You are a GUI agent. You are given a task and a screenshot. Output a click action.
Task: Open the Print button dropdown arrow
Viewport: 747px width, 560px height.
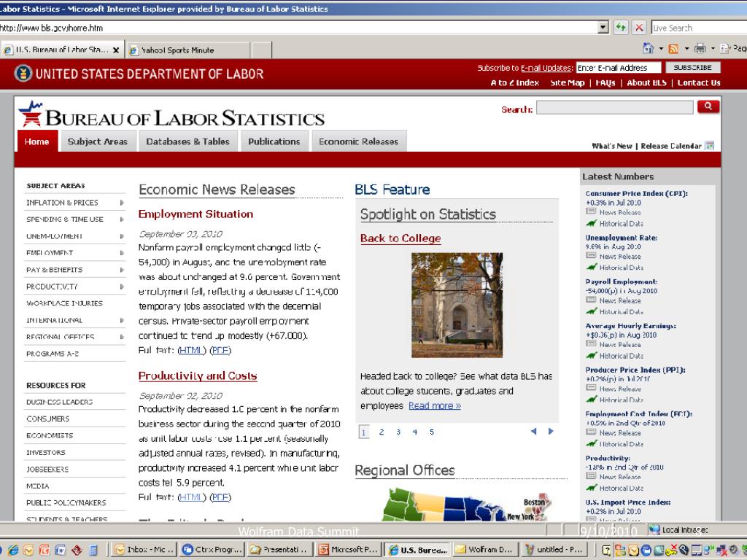(713, 49)
